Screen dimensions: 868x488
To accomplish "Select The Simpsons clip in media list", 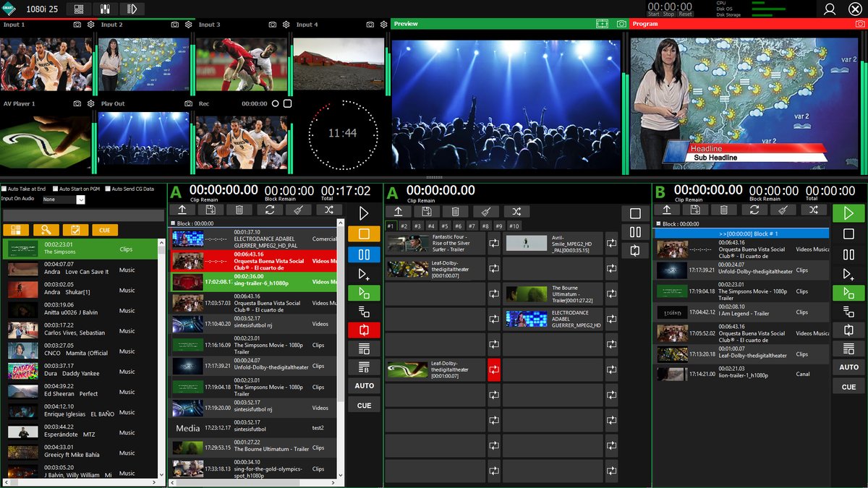I will (80, 249).
